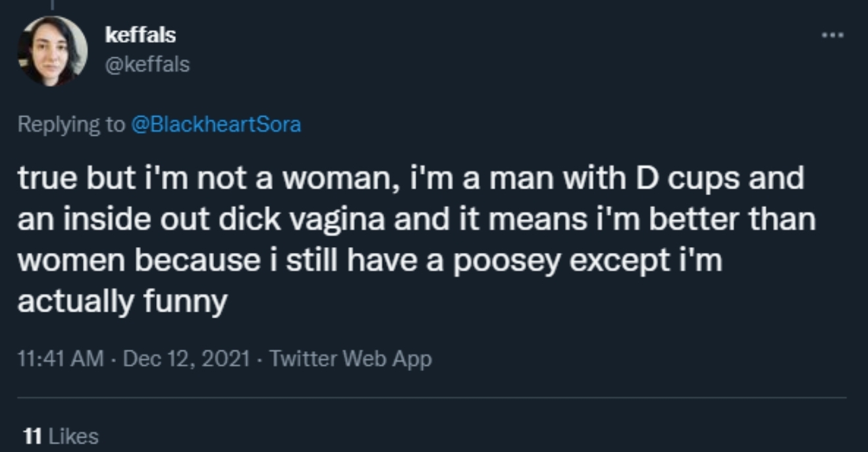
Task: Click the "Replying to" label
Action: click(70, 124)
